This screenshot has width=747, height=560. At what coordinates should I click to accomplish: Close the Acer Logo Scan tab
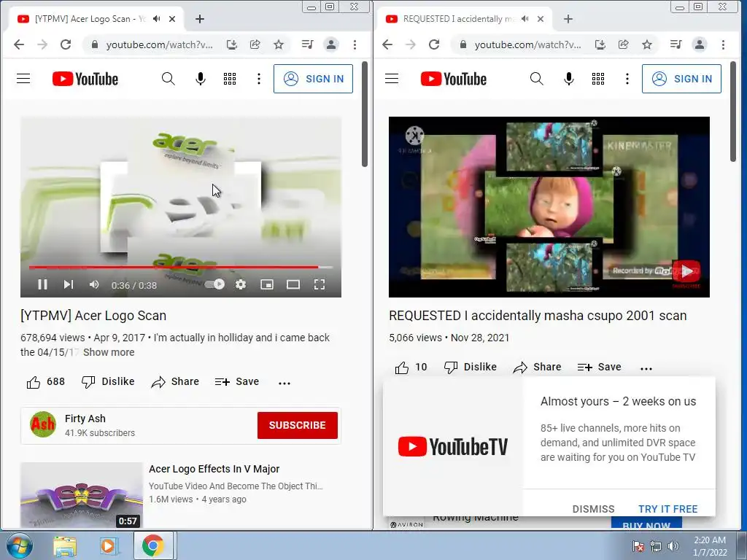(172, 19)
